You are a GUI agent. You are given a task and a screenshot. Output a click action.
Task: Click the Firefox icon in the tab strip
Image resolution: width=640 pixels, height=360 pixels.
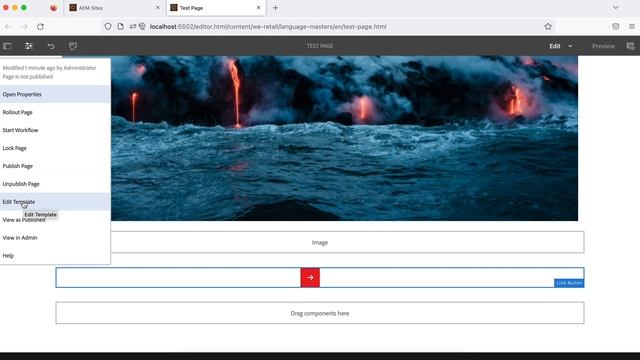click(53, 8)
